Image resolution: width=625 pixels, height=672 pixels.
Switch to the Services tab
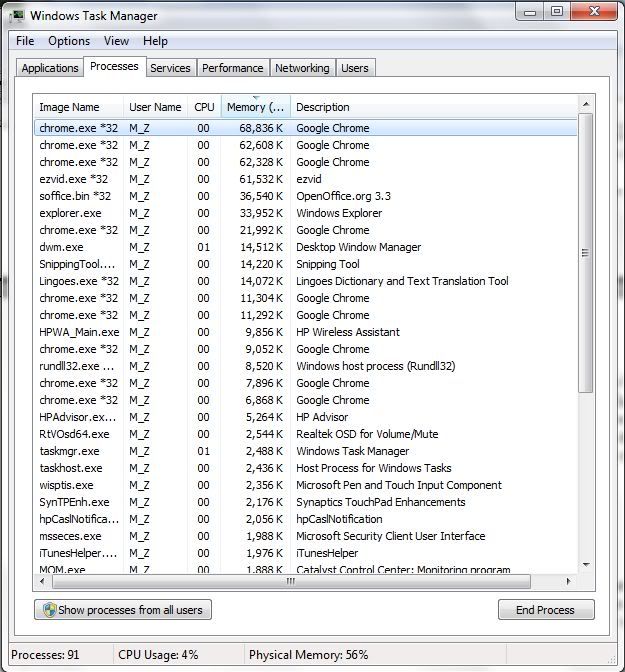170,68
